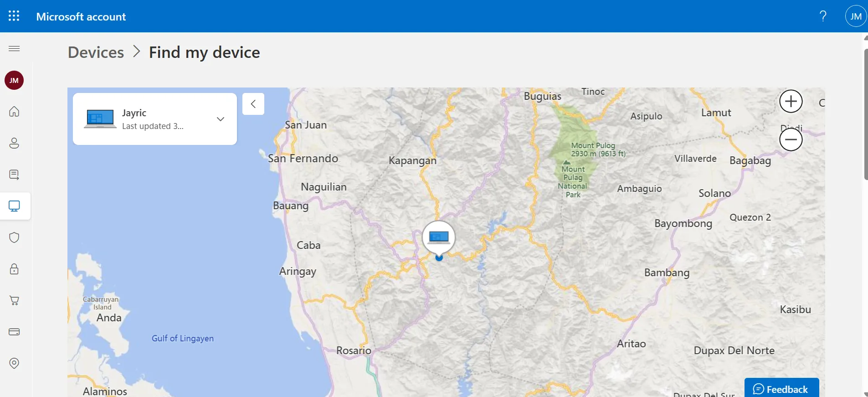This screenshot has width=868, height=397.
Task: Click the Microsoft account header title
Action: [81, 17]
